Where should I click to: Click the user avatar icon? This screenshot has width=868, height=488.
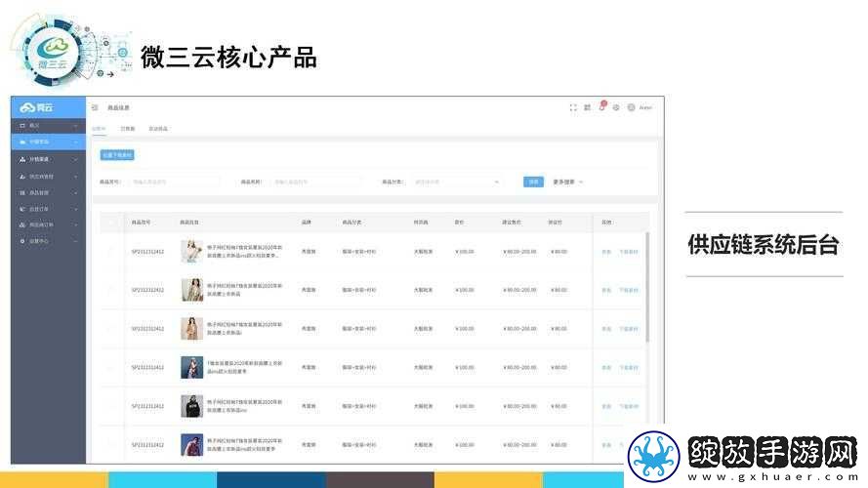(x=631, y=107)
